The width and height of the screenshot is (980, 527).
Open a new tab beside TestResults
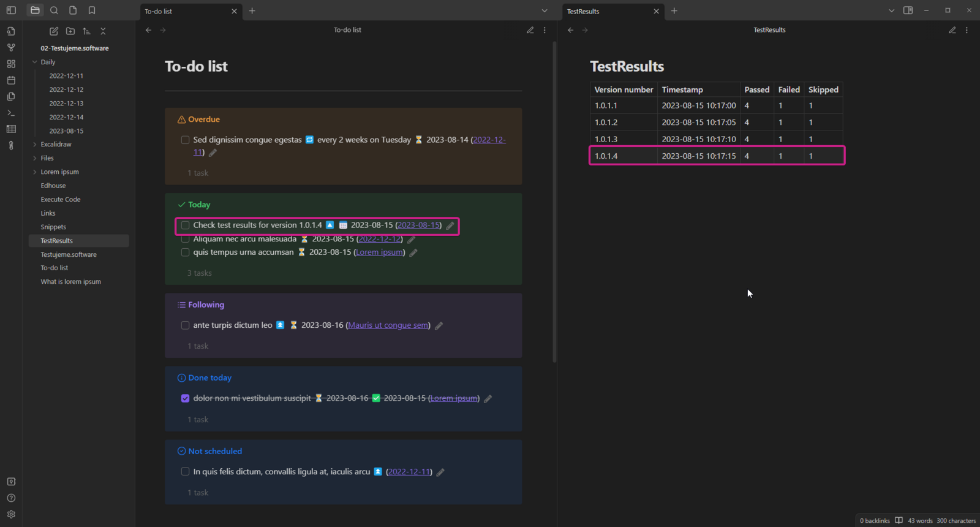click(674, 11)
